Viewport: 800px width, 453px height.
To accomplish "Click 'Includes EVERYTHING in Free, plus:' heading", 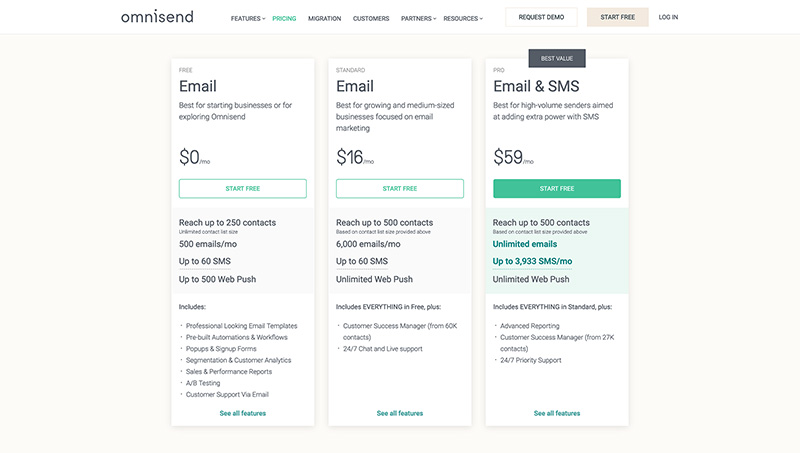I will point(388,307).
